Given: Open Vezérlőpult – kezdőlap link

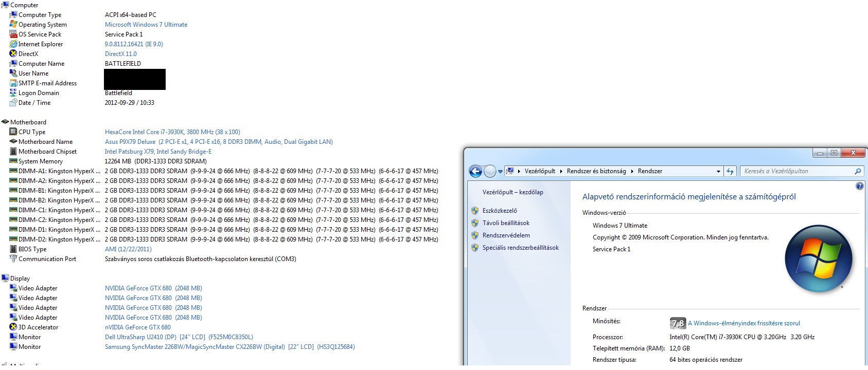Looking at the screenshot, I should (512, 192).
